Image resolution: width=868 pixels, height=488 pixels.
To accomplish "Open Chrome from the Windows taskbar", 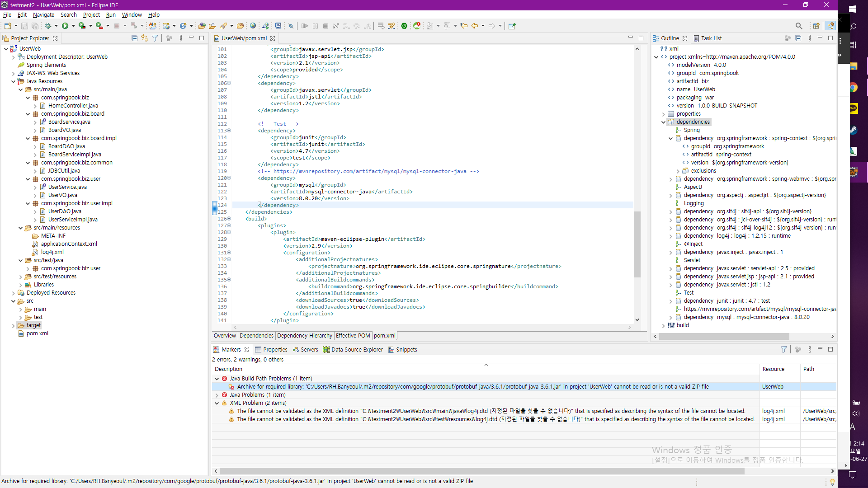I will (x=853, y=88).
